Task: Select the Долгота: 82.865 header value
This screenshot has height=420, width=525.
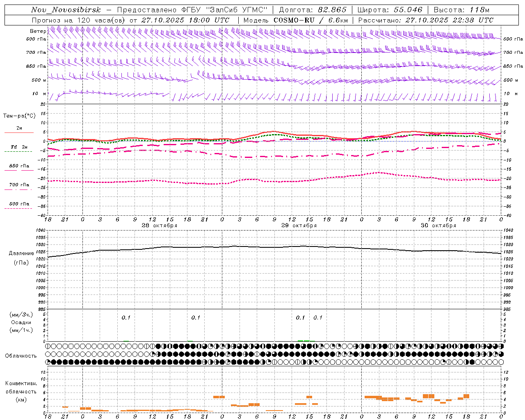Action: click(313, 10)
